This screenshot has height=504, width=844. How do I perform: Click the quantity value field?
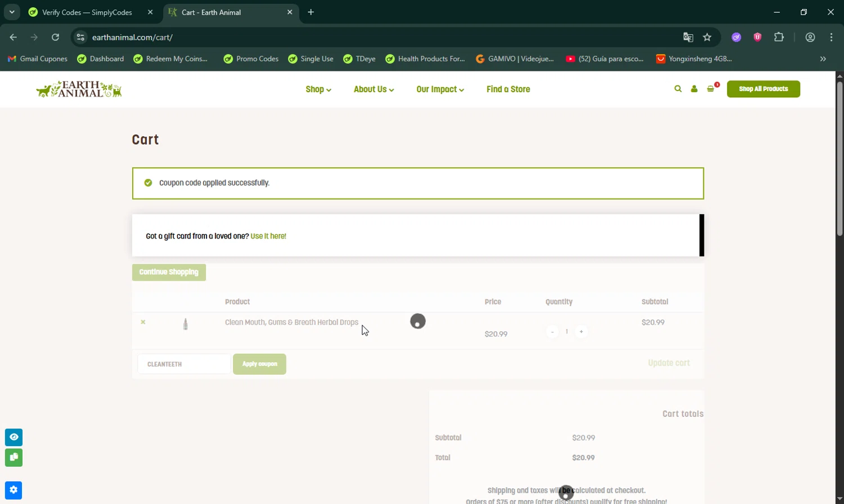point(567,332)
